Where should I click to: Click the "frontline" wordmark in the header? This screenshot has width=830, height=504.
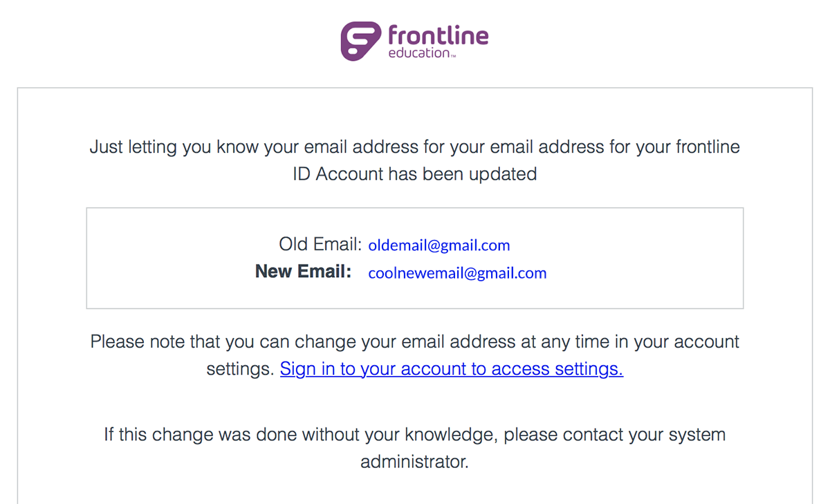[x=439, y=35]
